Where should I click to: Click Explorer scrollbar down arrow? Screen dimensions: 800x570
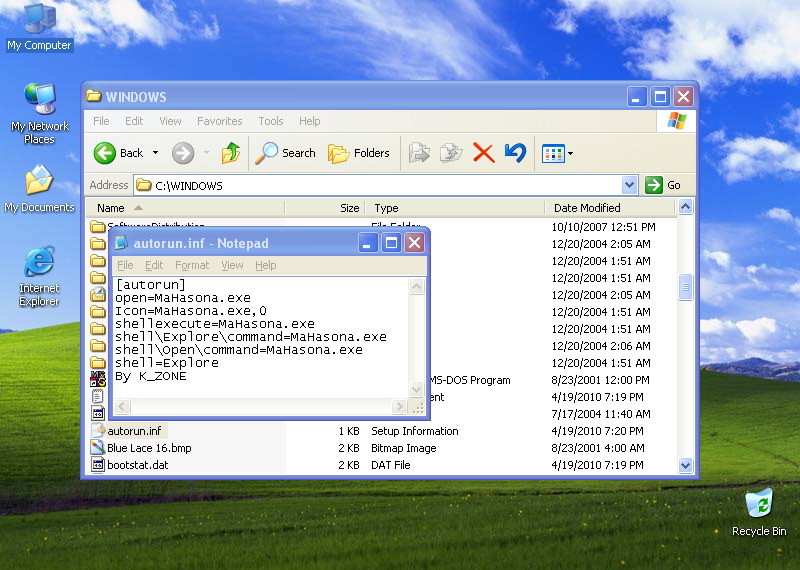coord(685,465)
